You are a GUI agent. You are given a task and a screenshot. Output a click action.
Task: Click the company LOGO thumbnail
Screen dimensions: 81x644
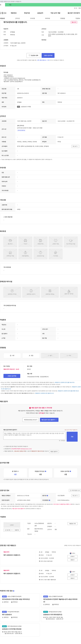(12, 525)
